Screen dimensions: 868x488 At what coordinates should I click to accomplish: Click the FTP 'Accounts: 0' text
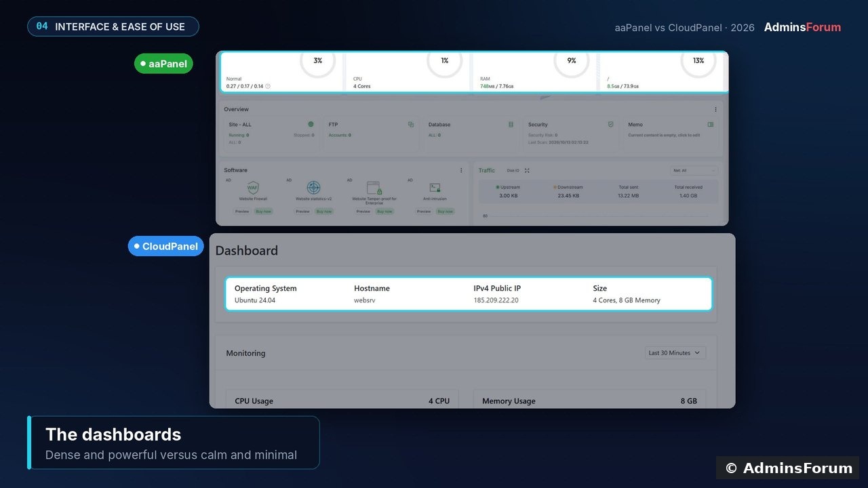pos(340,135)
